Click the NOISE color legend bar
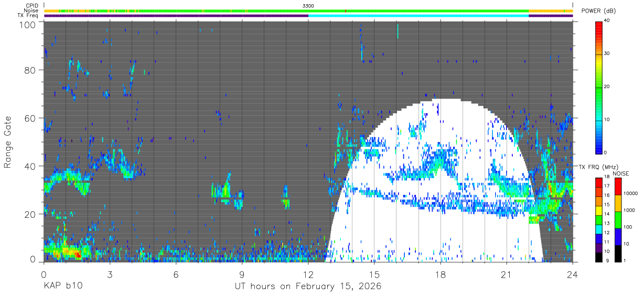This screenshot has height=297, width=644. tap(618, 219)
